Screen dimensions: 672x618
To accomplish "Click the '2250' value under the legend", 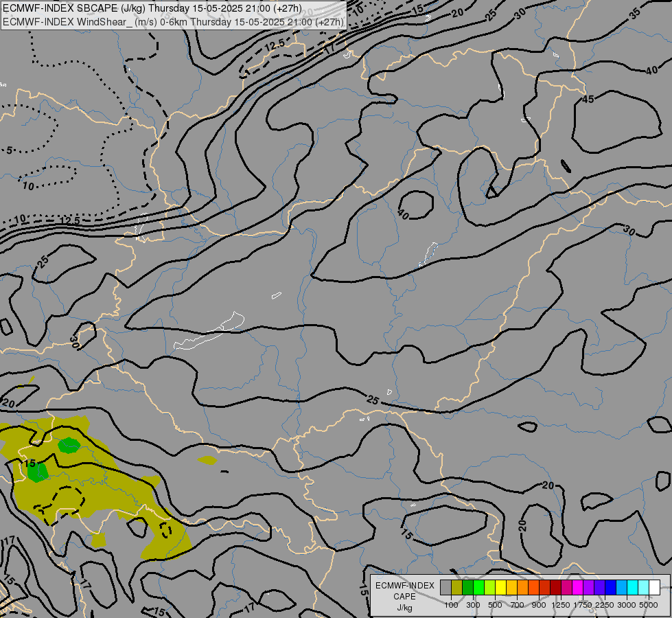I will click(x=605, y=605).
